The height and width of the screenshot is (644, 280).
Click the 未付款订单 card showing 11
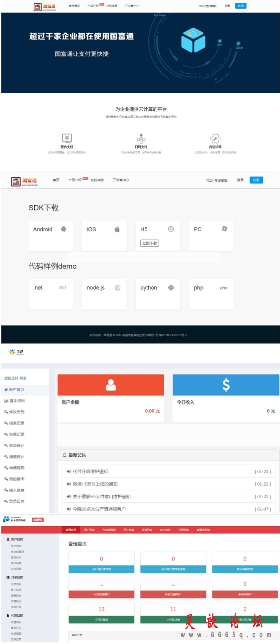click(x=173, y=613)
